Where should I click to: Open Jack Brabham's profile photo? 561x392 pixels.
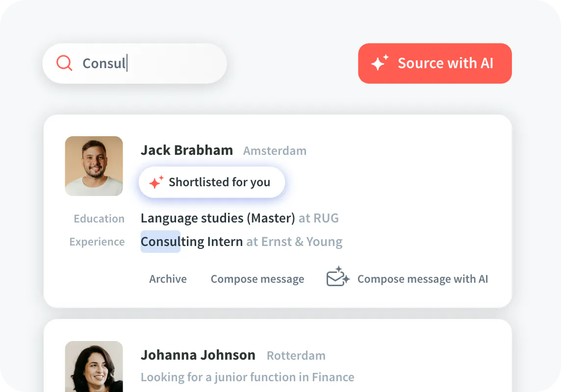(94, 166)
